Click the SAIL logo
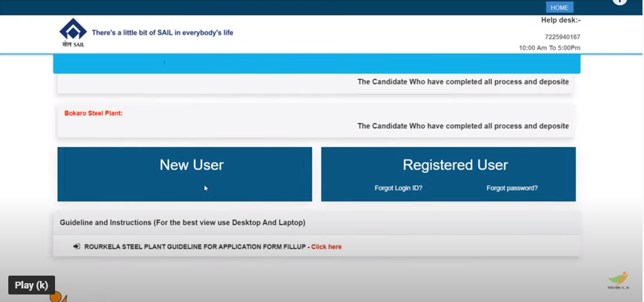Image resolution: width=644 pixels, height=302 pixels. pyautogui.click(x=73, y=33)
